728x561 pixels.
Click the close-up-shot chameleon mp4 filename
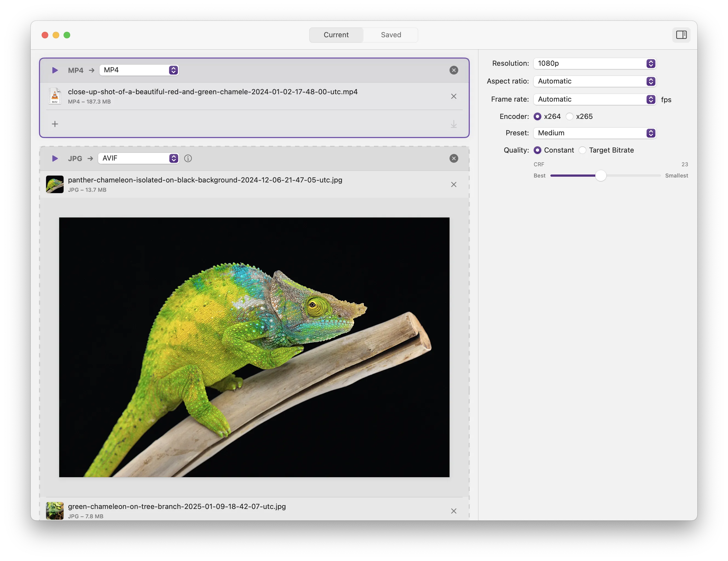tap(213, 92)
